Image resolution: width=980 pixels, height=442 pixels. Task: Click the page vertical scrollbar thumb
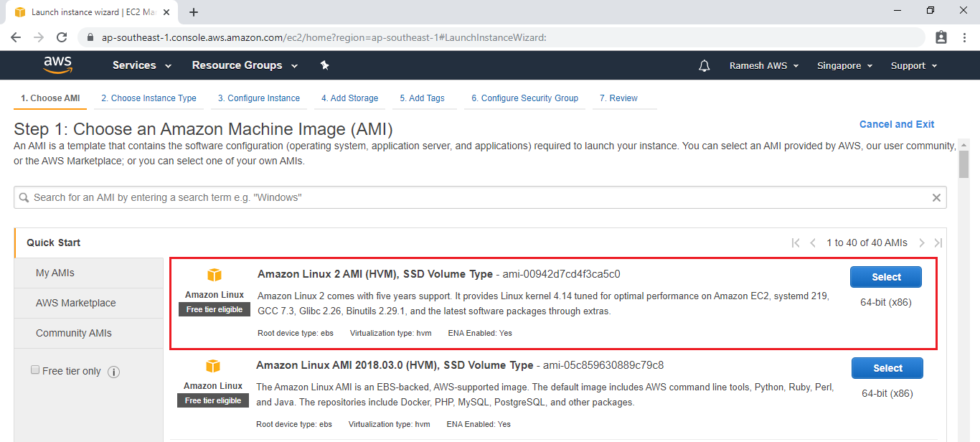click(963, 164)
